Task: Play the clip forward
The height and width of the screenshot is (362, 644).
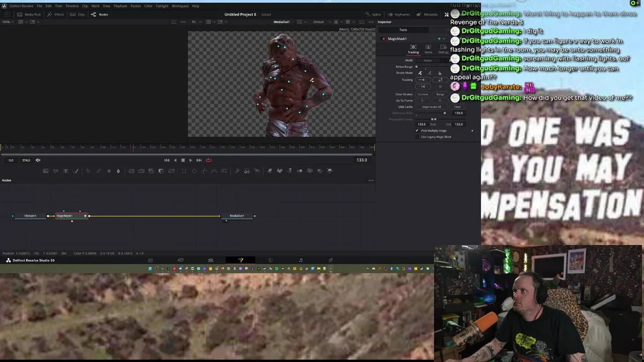Action: [x=190, y=160]
